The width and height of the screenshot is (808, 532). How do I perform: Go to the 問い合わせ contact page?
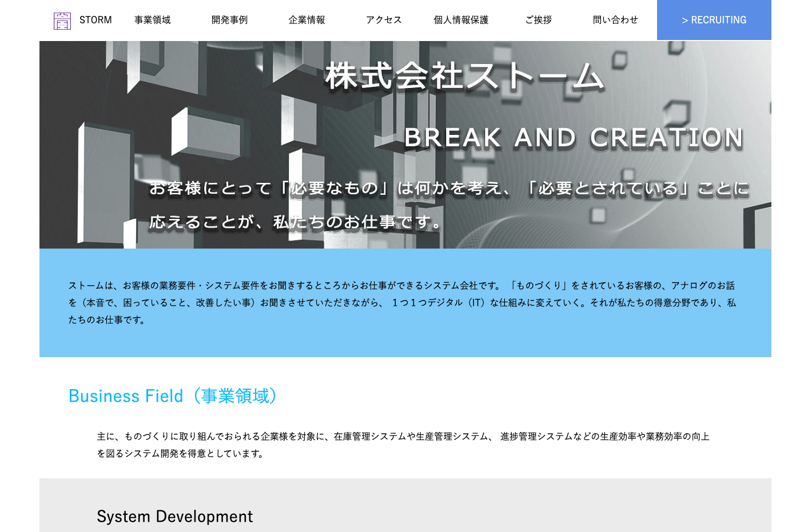tap(615, 19)
